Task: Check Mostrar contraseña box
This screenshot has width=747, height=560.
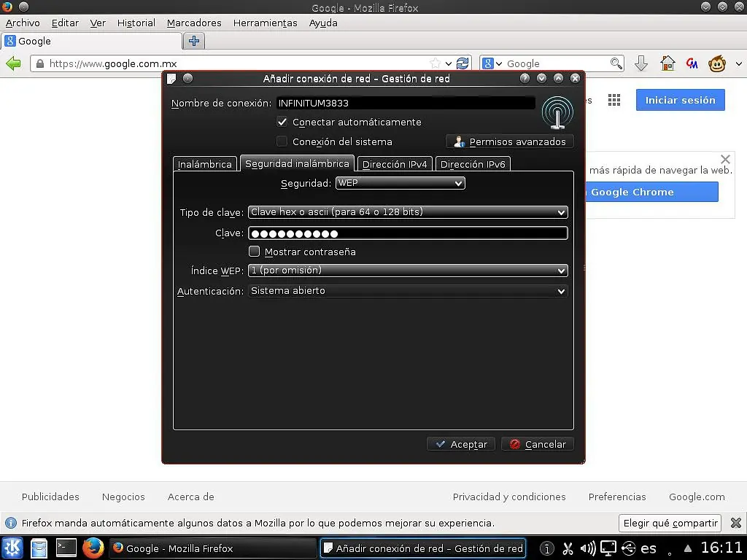Action: tap(255, 252)
